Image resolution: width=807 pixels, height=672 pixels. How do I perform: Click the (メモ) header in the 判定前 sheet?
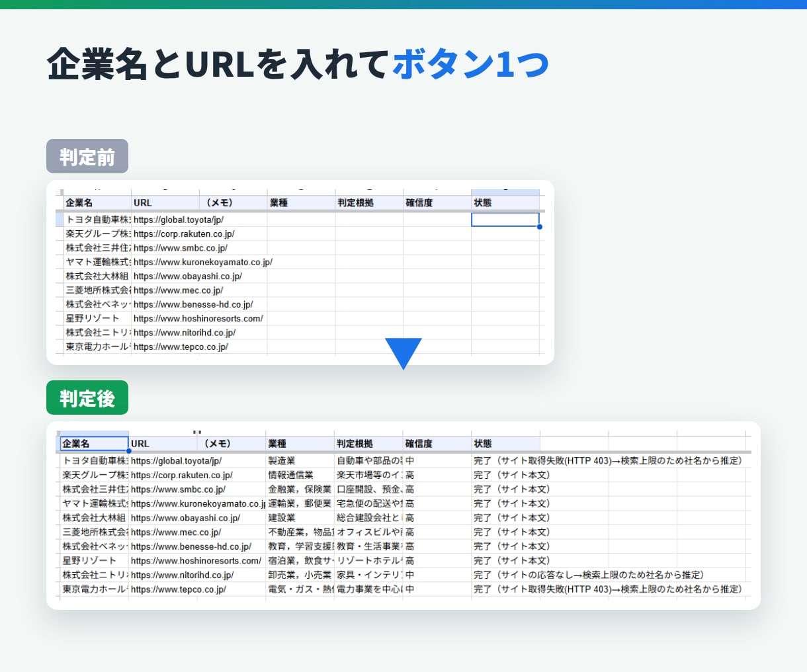point(234,202)
